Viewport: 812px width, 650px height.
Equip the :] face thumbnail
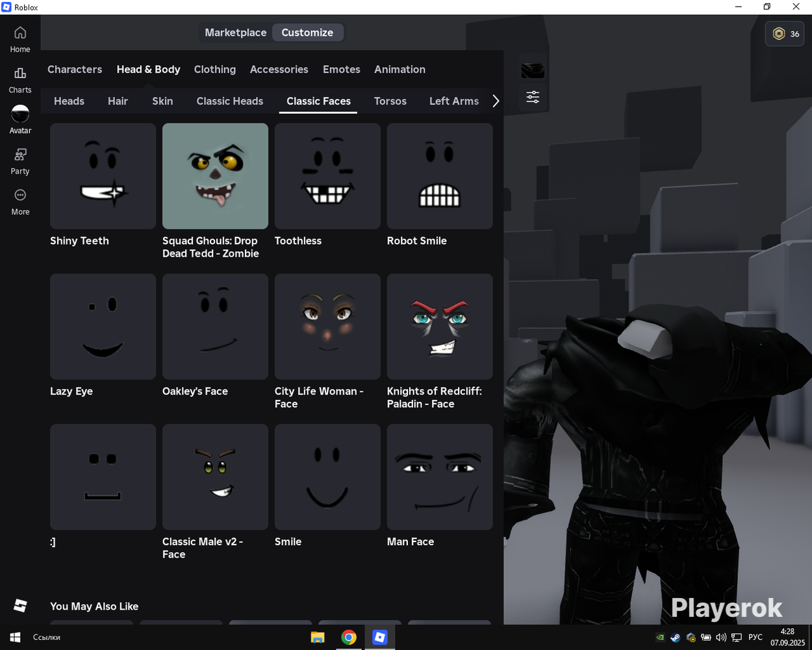coord(103,477)
